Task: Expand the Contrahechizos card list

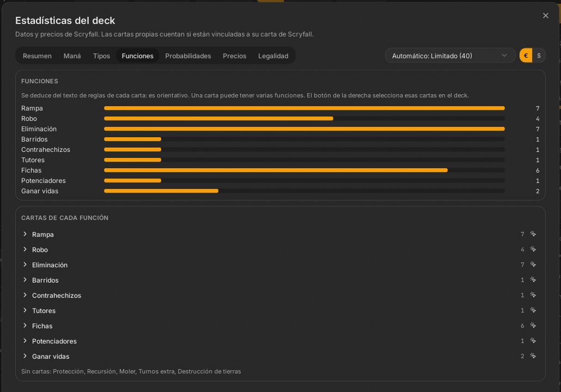Action: [25, 295]
